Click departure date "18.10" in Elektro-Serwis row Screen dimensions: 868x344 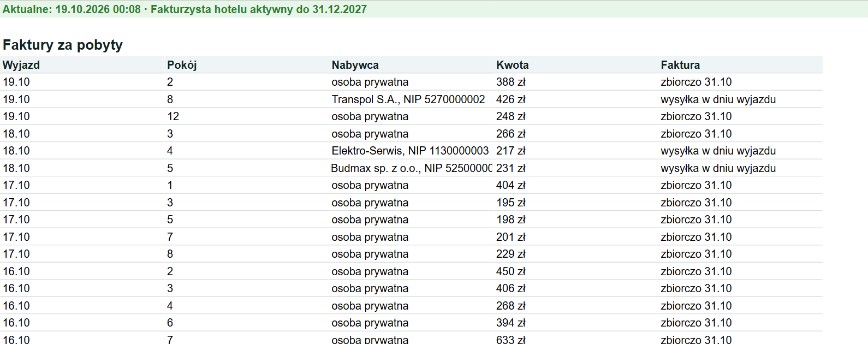16,151
